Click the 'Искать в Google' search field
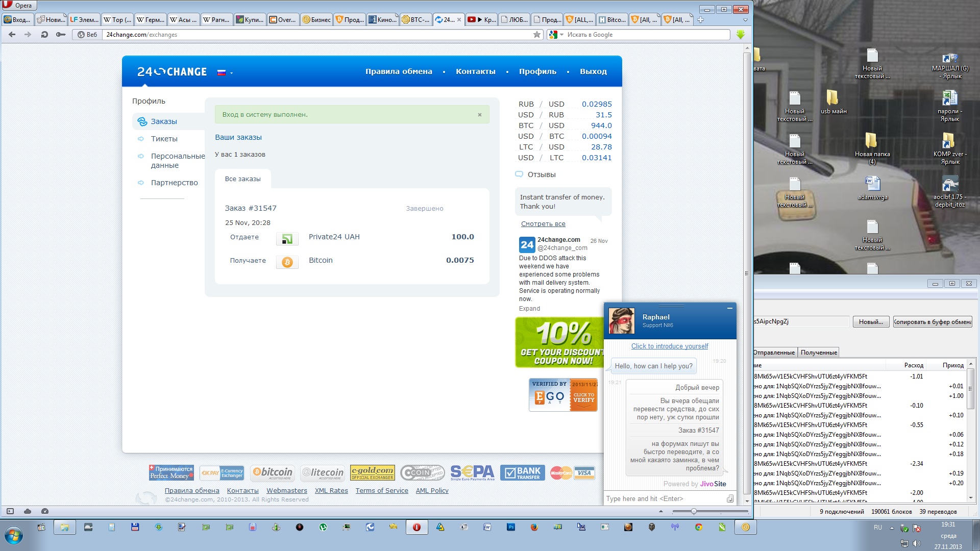Viewport: 980px width, 551px height. (x=647, y=35)
